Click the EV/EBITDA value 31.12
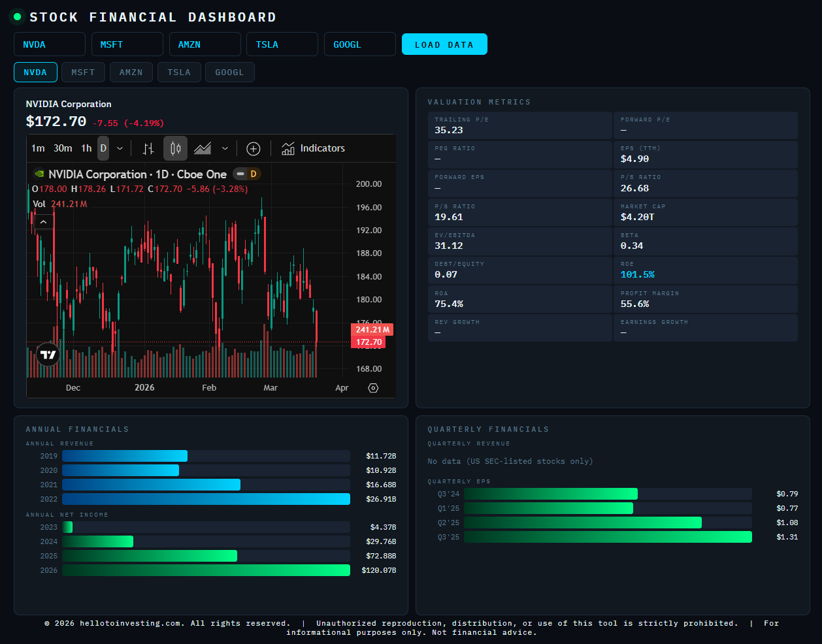This screenshot has width=822, height=644. 449,246
